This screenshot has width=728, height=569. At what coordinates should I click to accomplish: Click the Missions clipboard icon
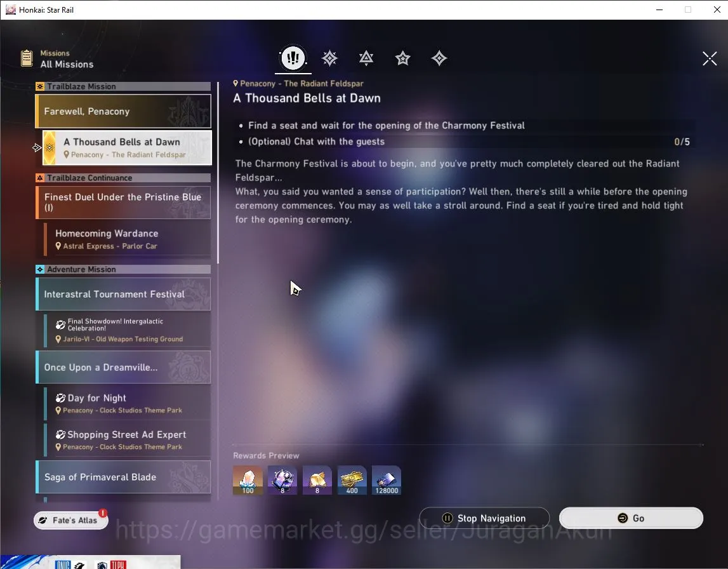click(27, 58)
